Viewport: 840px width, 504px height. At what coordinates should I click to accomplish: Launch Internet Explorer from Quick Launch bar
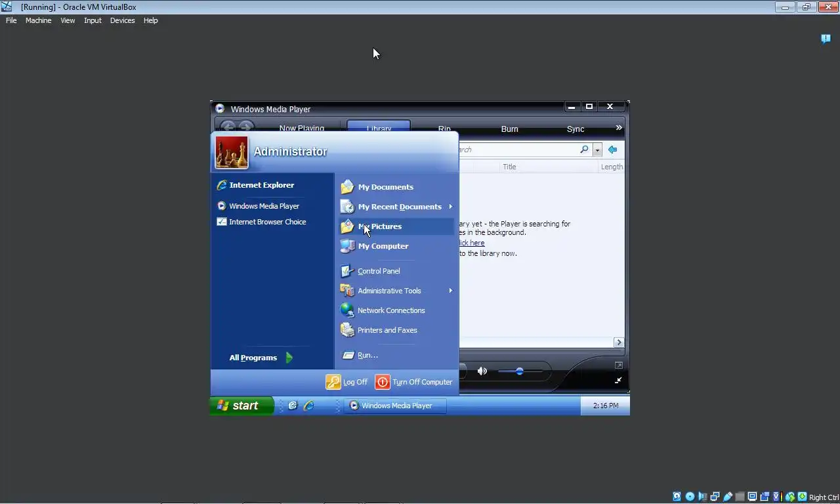click(x=308, y=406)
